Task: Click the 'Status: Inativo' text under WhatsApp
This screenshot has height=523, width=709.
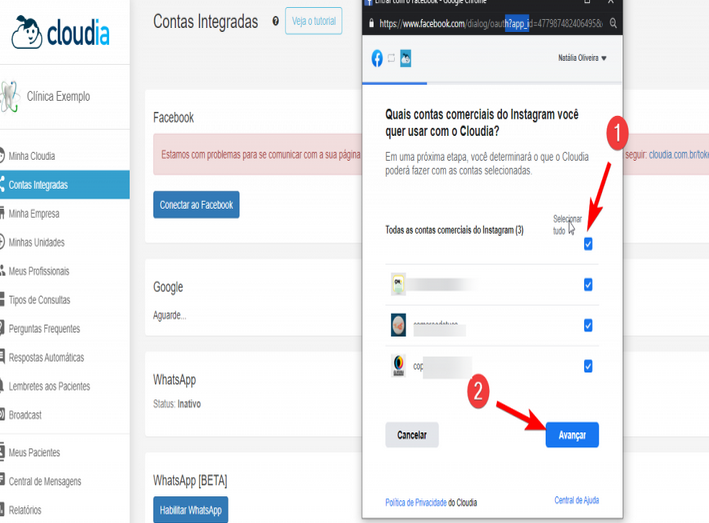Action: [x=177, y=404]
